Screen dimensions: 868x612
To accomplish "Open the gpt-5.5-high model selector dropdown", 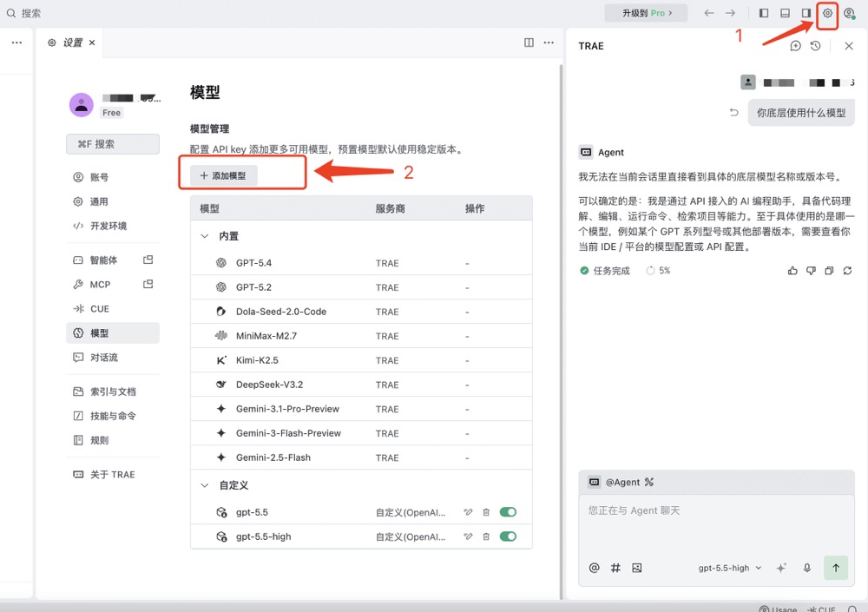I will click(730, 568).
